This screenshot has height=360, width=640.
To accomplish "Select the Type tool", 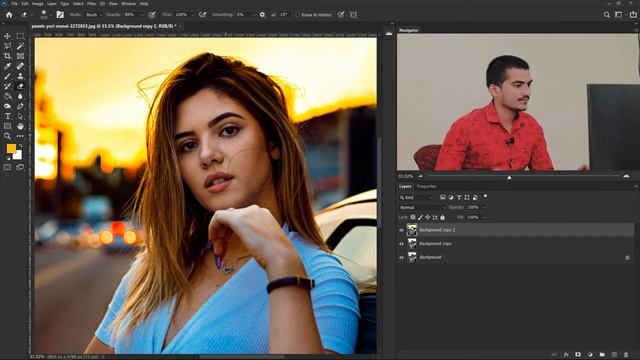I will [x=7, y=116].
